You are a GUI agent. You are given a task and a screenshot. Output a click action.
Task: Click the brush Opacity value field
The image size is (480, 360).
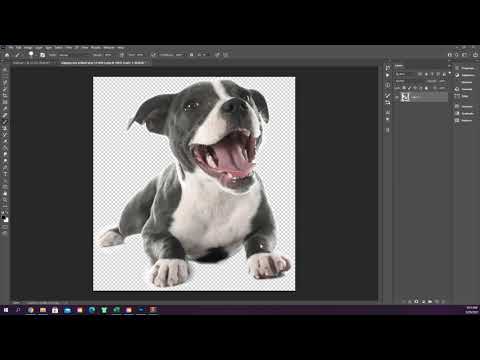[108, 55]
